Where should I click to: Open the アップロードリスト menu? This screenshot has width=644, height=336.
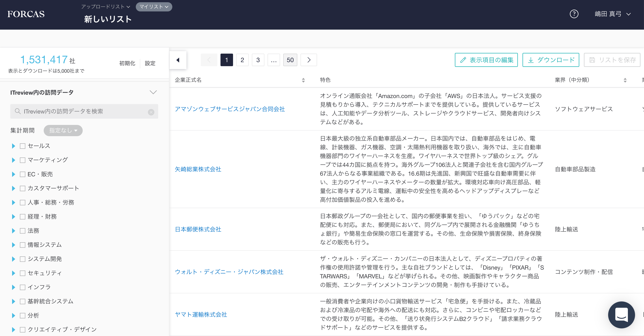pyautogui.click(x=105, y=7)
